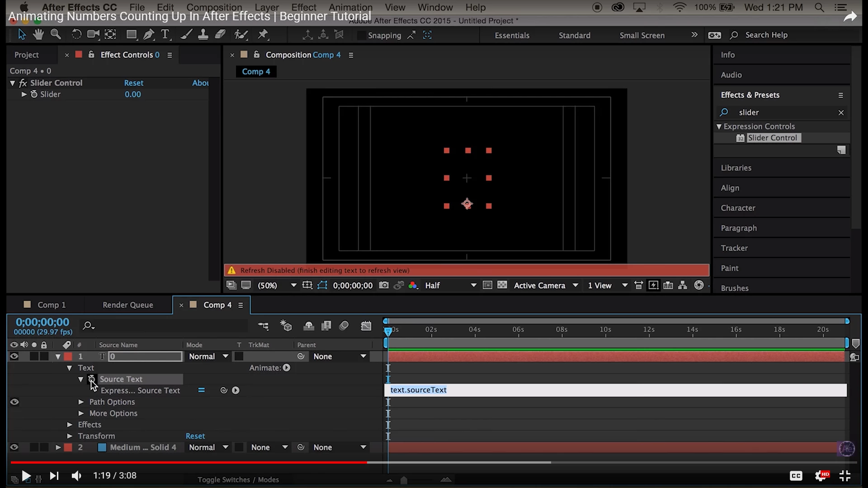Select the Zoom magnifier tool

click(x=56, y=35)
